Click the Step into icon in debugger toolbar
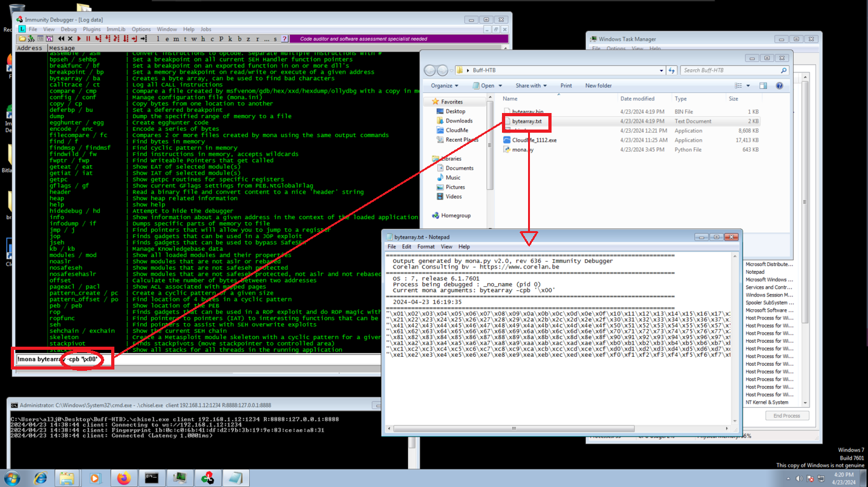The width and height of the screenshot is (868, 487). [x=98, y=39]
